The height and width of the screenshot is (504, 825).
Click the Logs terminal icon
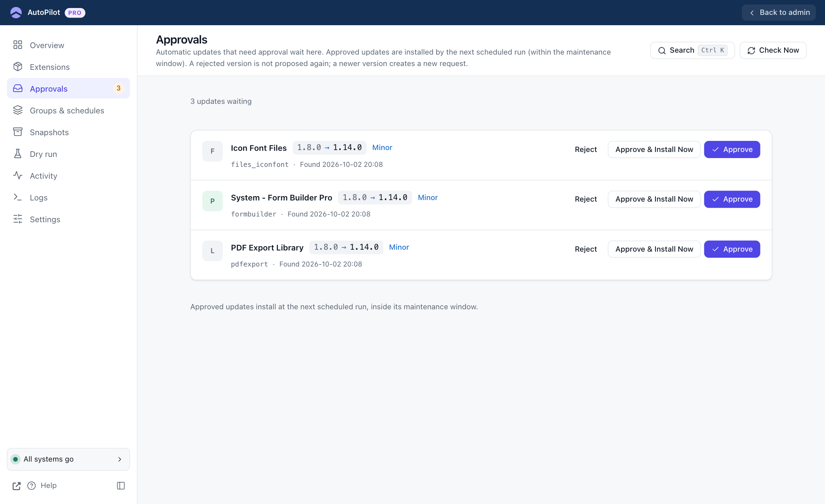[18, 197]
